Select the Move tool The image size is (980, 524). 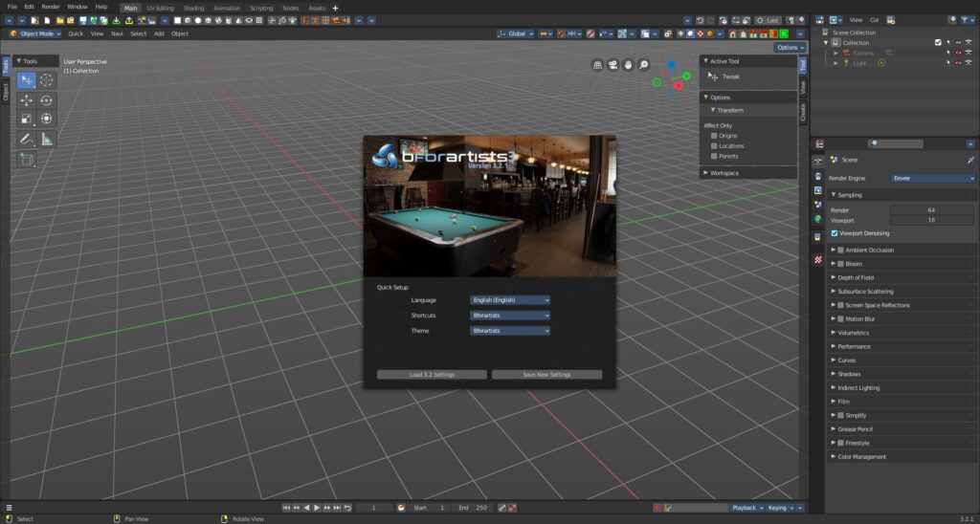tap(26, 100)
